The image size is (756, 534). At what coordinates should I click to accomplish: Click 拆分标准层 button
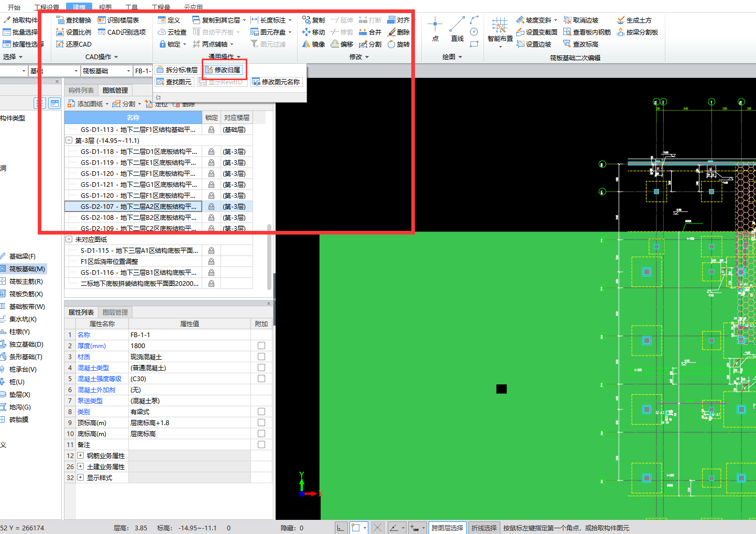point(177,70)
